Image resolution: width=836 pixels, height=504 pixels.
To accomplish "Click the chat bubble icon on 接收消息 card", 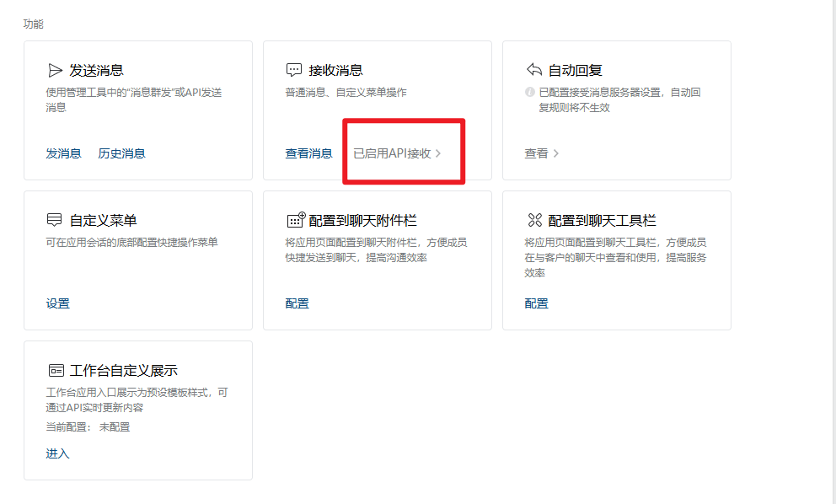I will (x=292, y=69).
